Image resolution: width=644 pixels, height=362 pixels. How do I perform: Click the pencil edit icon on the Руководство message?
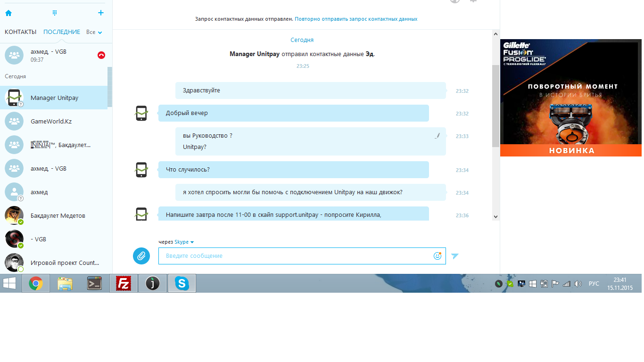click(x=438, y=136)
